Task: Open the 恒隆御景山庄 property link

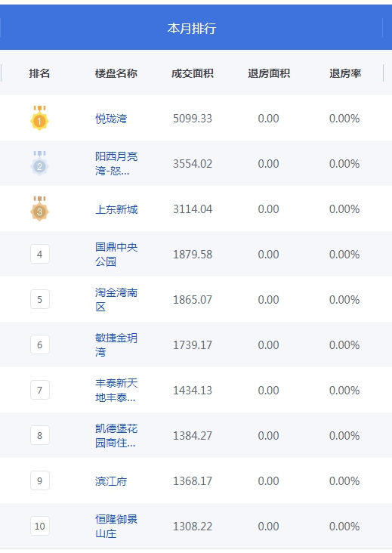Action: [x=116, y=527]
